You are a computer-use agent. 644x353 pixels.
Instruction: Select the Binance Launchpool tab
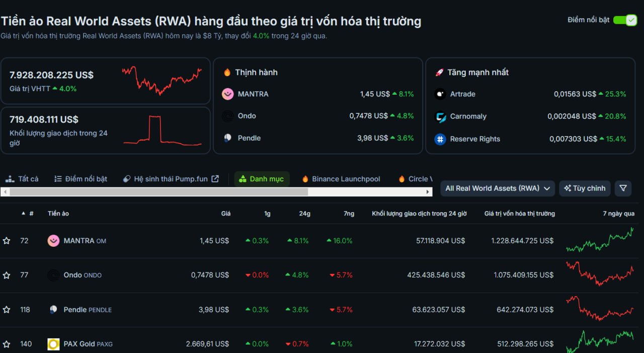(x=341, y=179)
